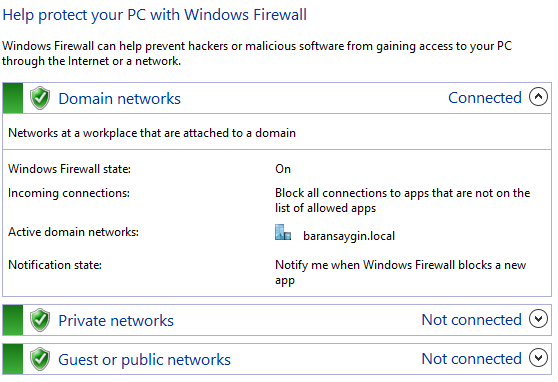The height and width of the screenshot is (382, 558).
Task: Click the Windows Firewall state On value
Action: 283,169
